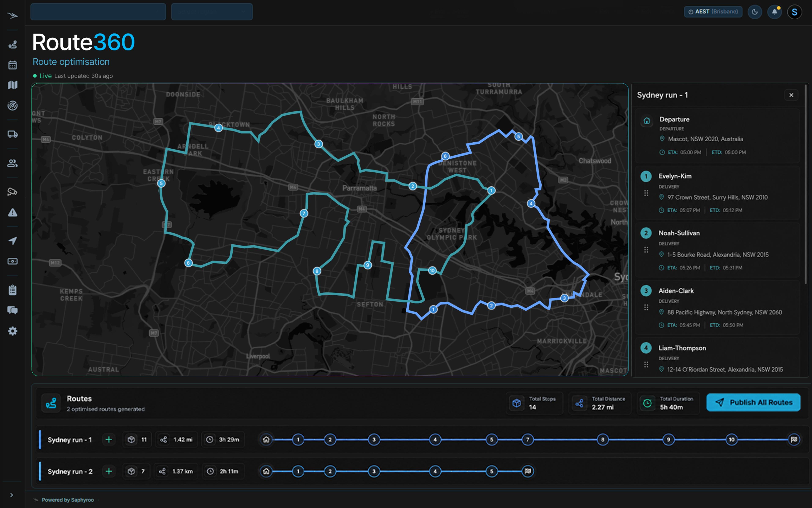Click the notification bell icon
Viewport: 812px width, 508px height.
tap(775, 12)
